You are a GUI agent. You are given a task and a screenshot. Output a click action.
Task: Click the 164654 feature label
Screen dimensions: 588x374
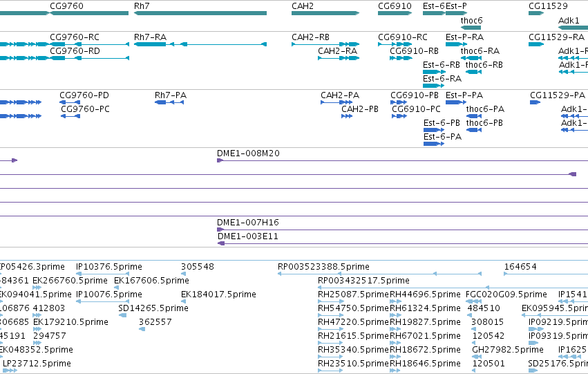coord(520,267)
